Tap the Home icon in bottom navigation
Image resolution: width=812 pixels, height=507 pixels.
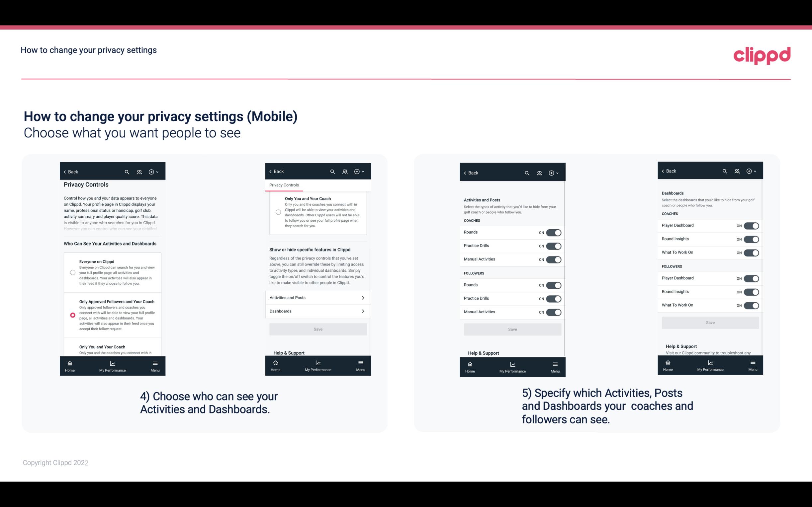[x=69, y=363]
